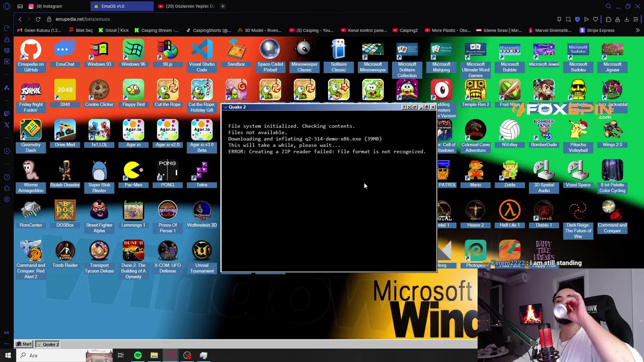The height and width of the screenshot is (362, 644).
Task: Launch Visual Studio Code desktop icon
Action: (202, 56)
